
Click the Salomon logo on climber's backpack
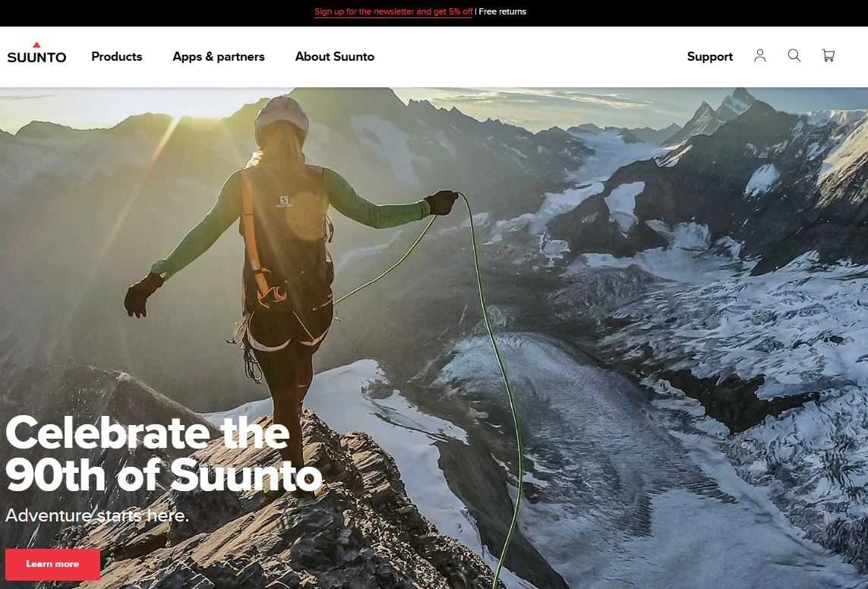(283, 201)
